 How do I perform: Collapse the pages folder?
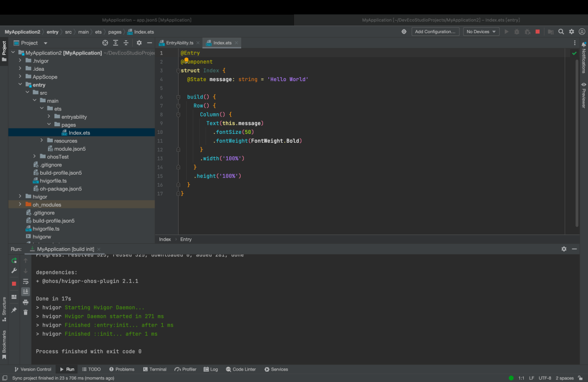click(50, 125)
